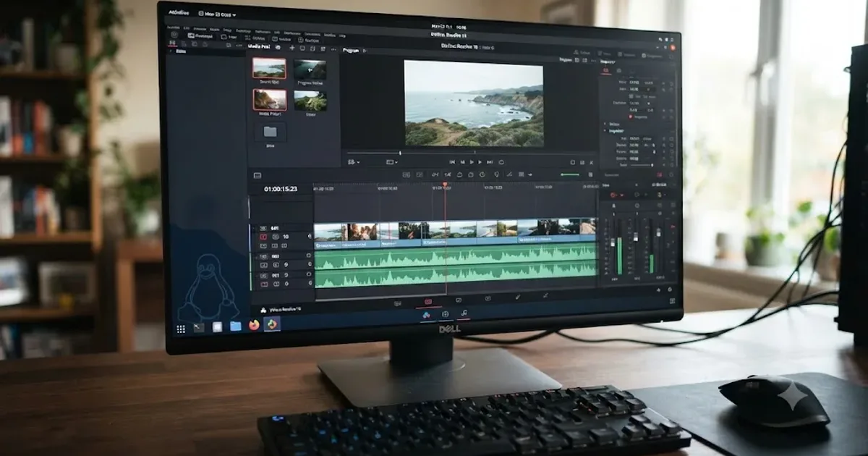Open the timeline view options icon above the timecode
868x456 pixels.
[x=258, y=175]
